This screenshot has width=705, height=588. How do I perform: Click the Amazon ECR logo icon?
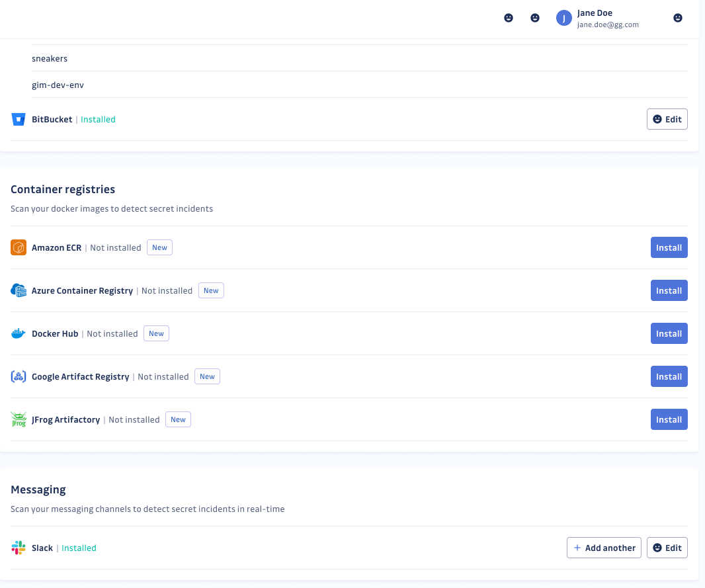coord(18,247)
